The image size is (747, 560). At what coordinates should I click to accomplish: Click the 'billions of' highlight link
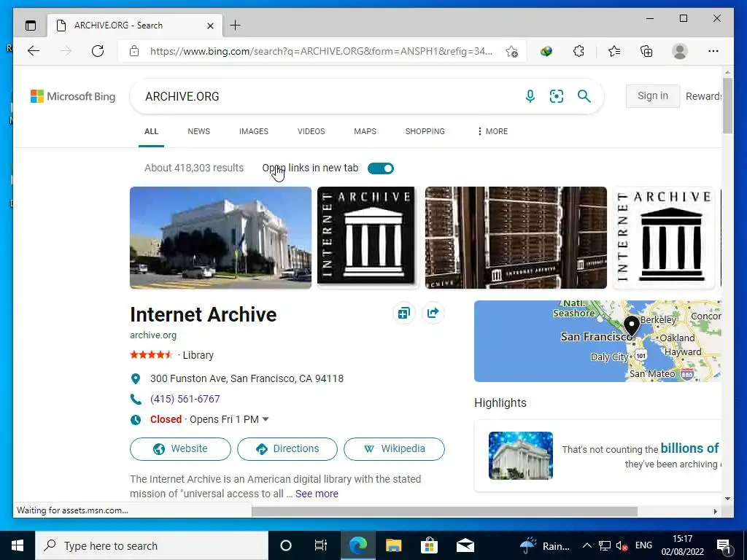(689, 448)
